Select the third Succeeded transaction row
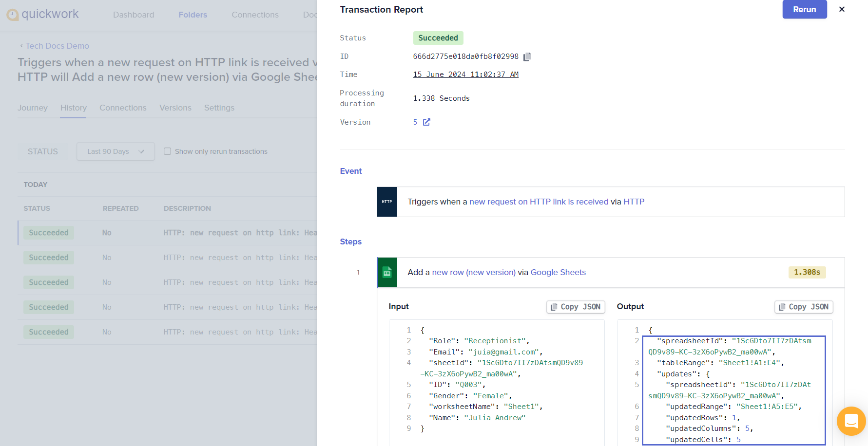The height and width of the screenshot is (446, 868). 167,282
